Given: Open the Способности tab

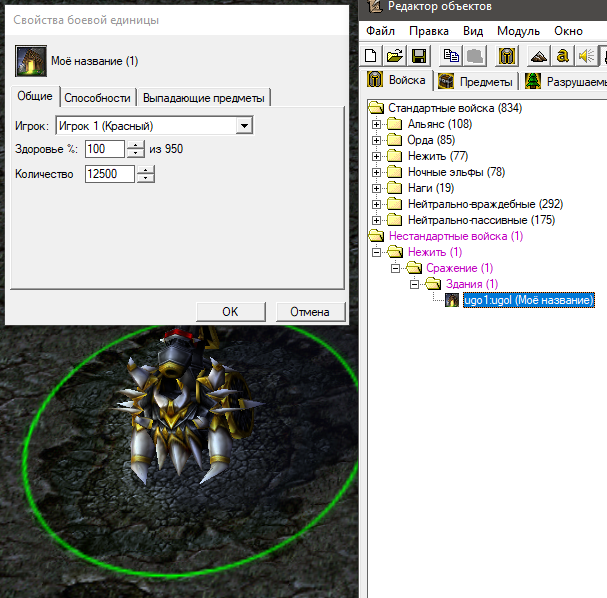Looking at the screenshot, I should [x=97, y=98].
